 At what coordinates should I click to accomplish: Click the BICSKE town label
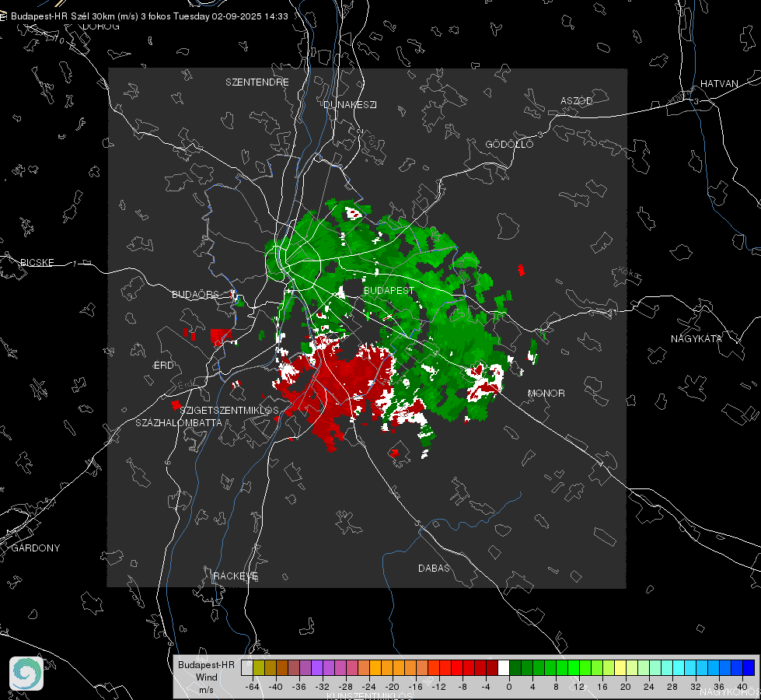pyautogui.click(x=37, y=262)
